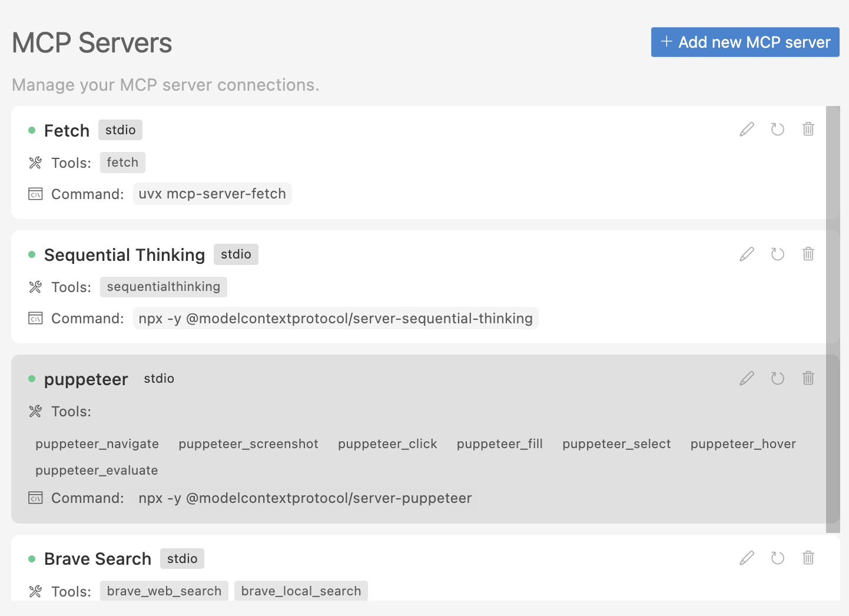
Task: Click the Brave Search server name
Action: 98,559
